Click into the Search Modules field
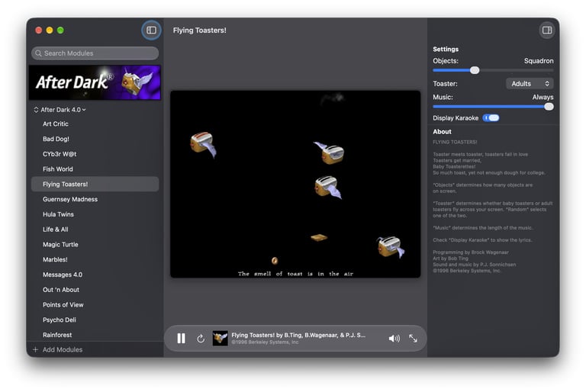 point(95,53)
